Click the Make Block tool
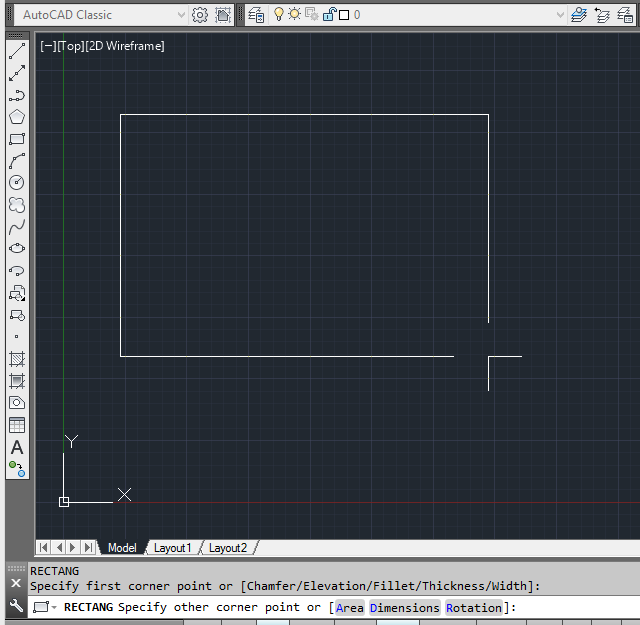This screenshot has width=640, height=625. point(17,315)
